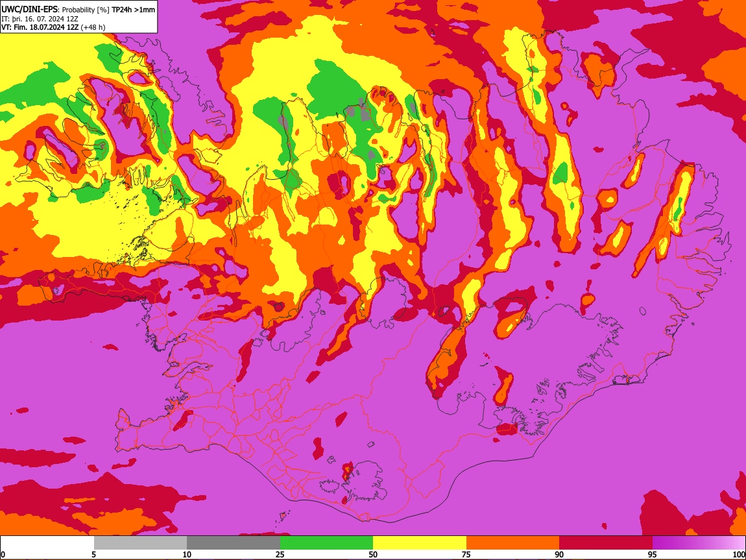Click the 25–50% green legend swatch
The image size is (746, 560).
coord(326,542)
